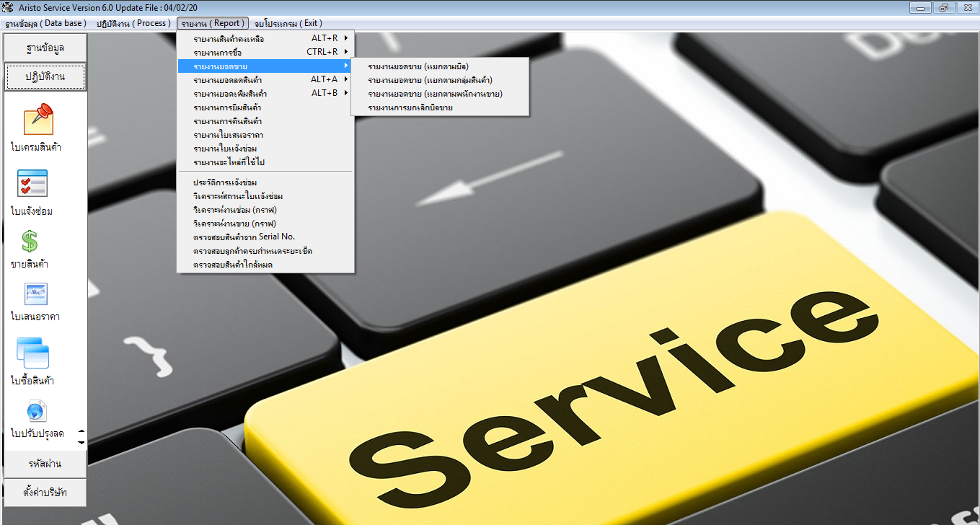Click the ตั้งค่าบริษัท sidebar button
This screenshot has height=525, width=980.
pos(45,493)
